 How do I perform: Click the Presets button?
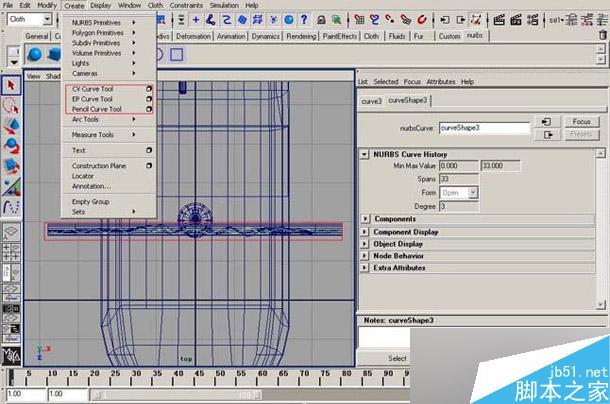pos(581,134)
